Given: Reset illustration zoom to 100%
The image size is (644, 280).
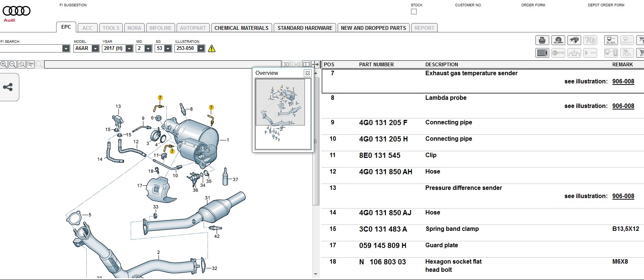Looking at the screenshot, I should pyautogui.click(x=30, y=64).
